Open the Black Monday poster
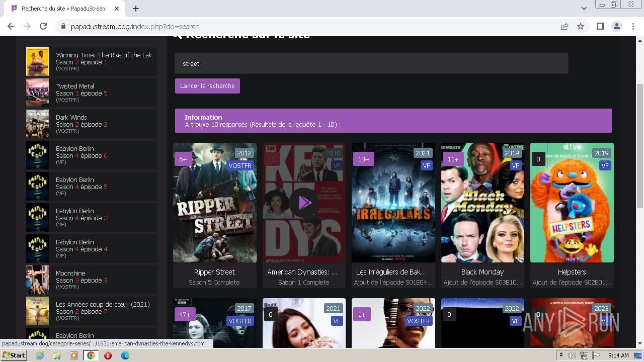Screen dimensions: 644x362 point(482,203)
